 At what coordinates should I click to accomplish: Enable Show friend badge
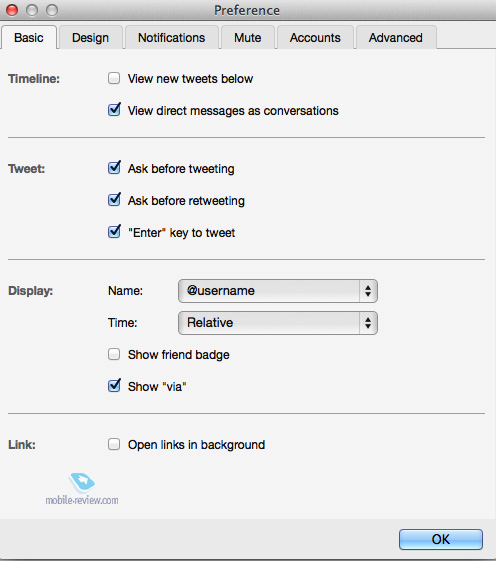[x=114, y=354]
